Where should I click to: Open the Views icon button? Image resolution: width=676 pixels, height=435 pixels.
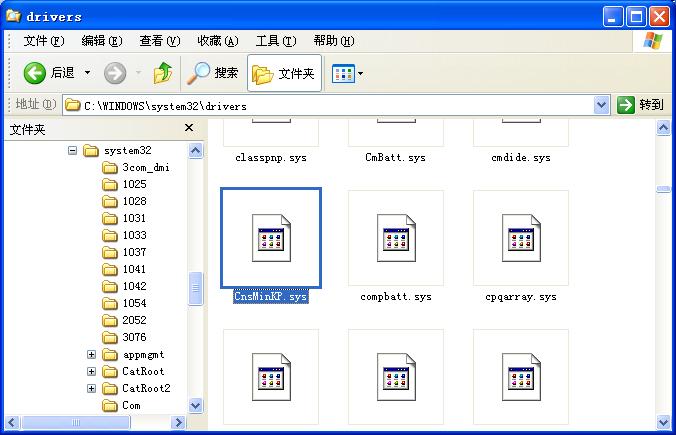pyautogui.click(x=343, y=74)
